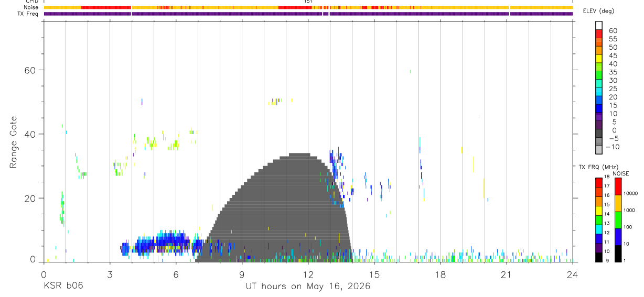The height and width of the screenshot is (297, 644).
Task: Click the x-axis hour tick label 9
Action: pyautogui.click(x=242, y=274)
